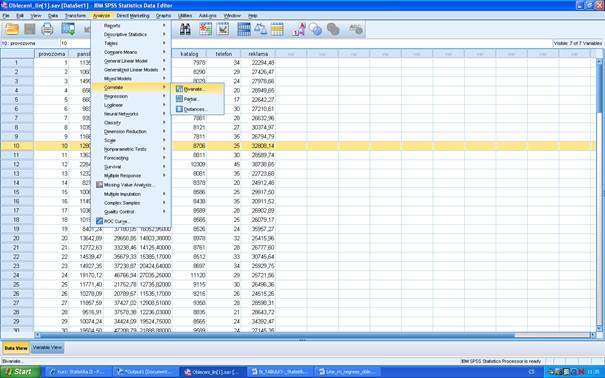Click the Survival menu entry
605x378 pixels.
pyautogui.click(x=131, y=167)
